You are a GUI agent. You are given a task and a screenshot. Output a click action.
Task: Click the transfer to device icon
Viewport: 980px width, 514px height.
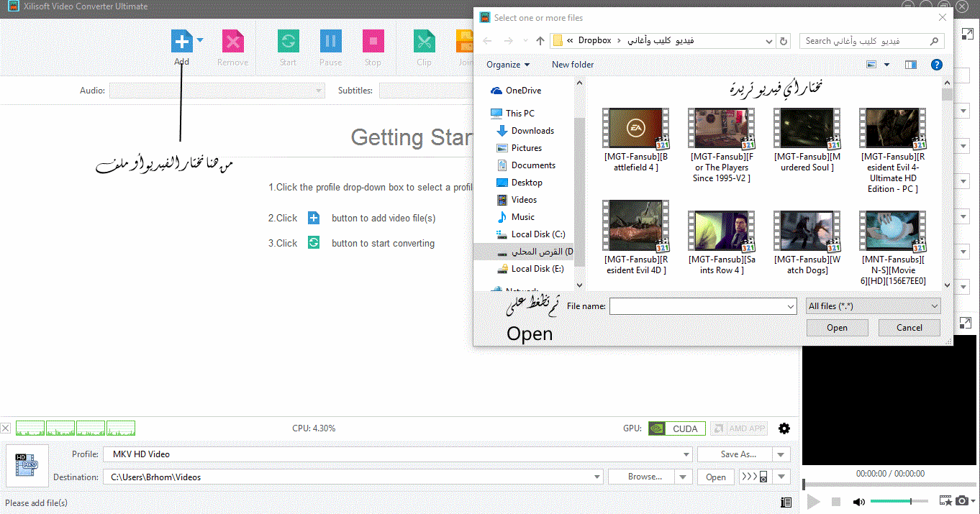[754, 477]
